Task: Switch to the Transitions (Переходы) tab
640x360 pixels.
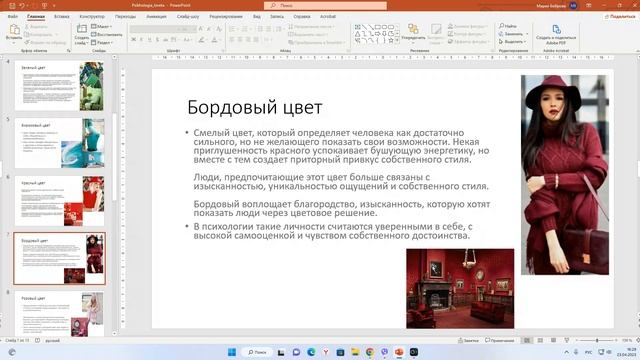Action: 125,16
